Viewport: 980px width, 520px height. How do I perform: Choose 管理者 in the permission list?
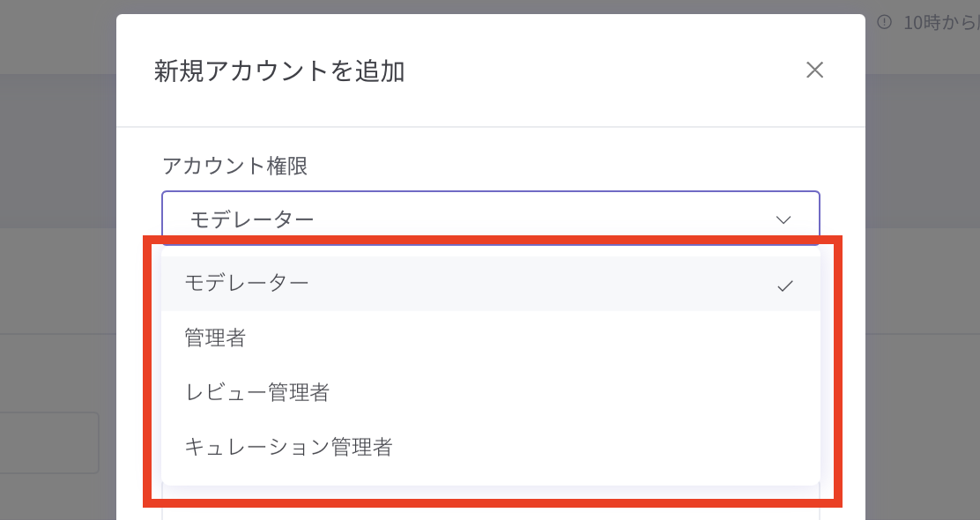[x=215, y=338]
